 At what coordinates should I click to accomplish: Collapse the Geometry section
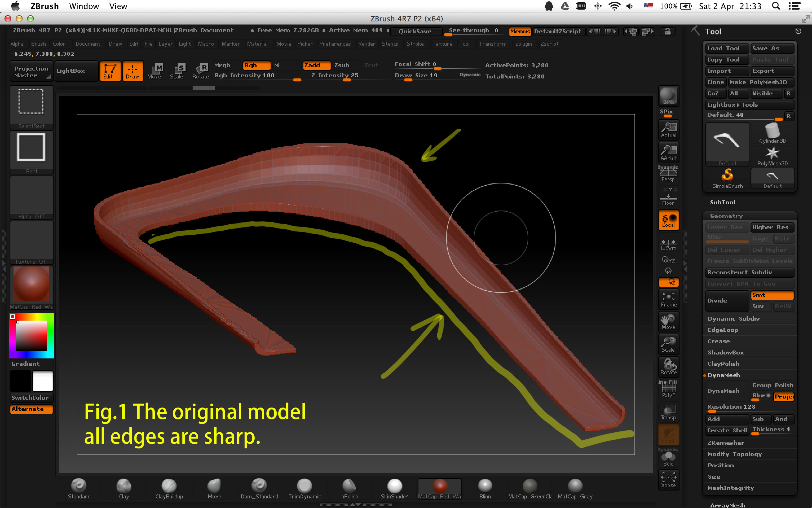pos(726,216)
